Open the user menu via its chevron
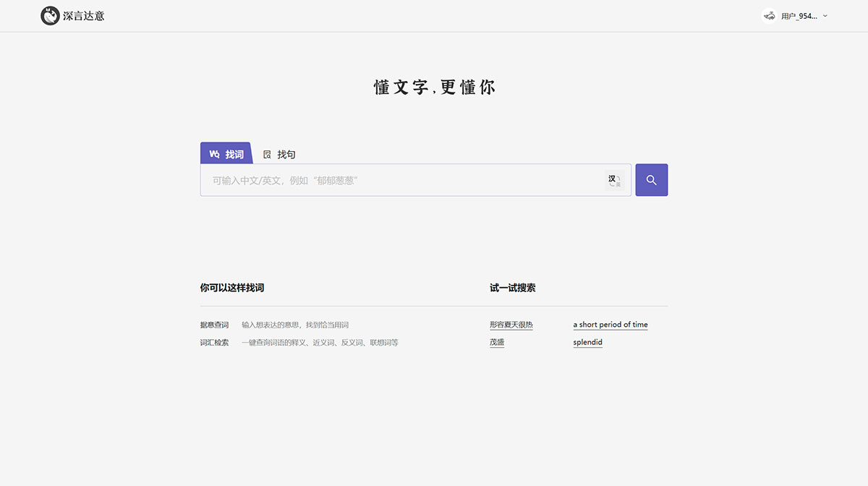The image size is (868, 486). coord(825,15)
